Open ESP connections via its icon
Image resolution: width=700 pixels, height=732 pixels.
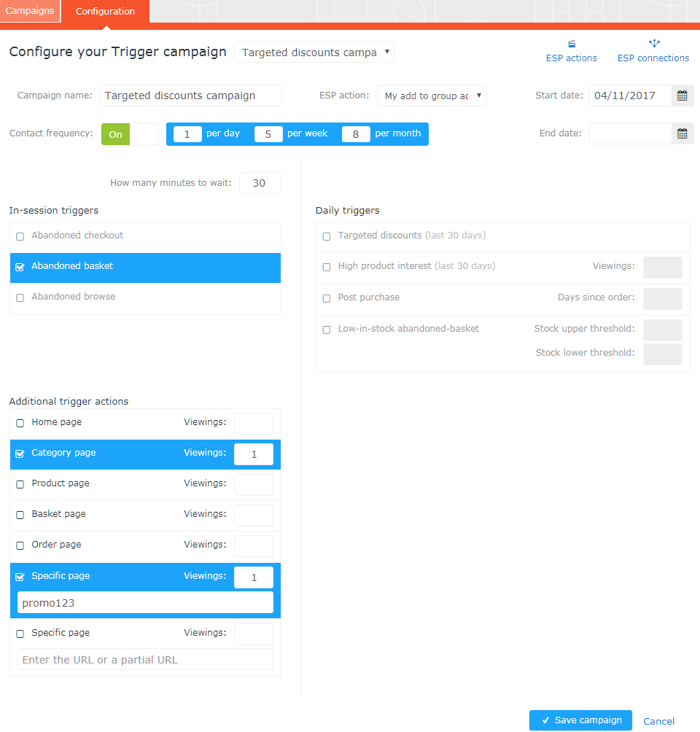[654, 42]
